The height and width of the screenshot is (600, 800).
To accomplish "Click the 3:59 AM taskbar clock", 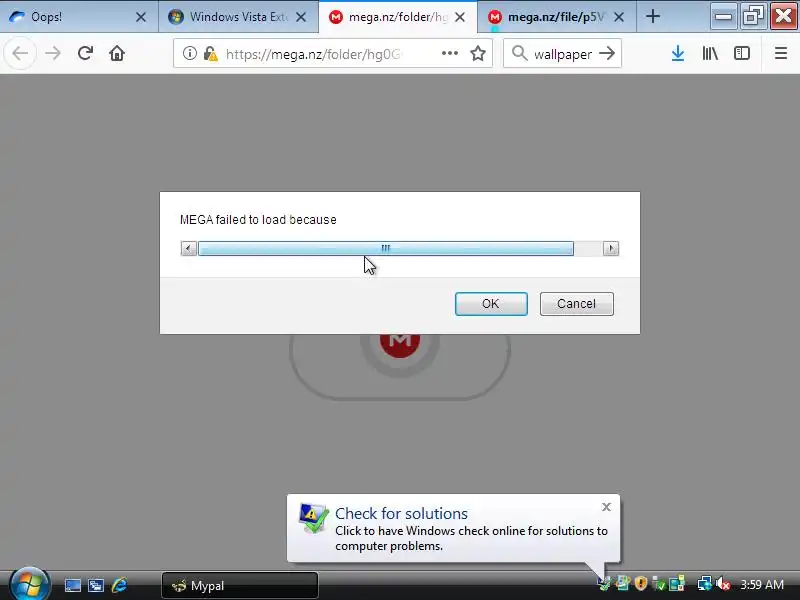I will (762, 584).
